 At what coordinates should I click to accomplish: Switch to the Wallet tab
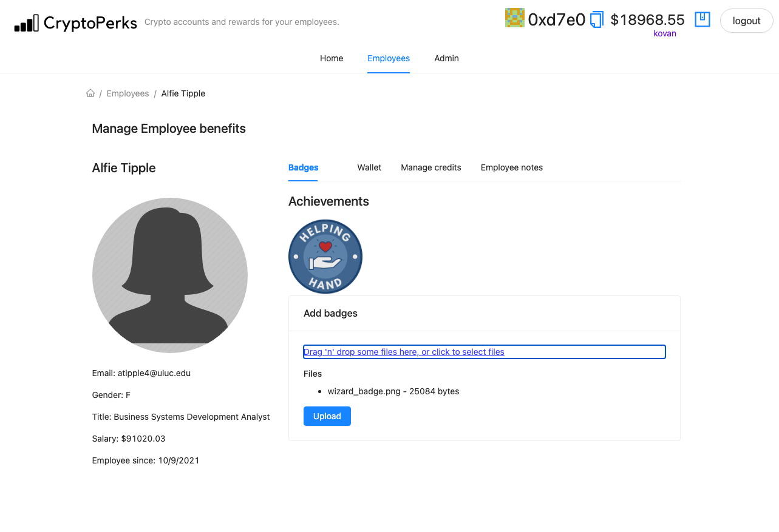coord(369,167)
